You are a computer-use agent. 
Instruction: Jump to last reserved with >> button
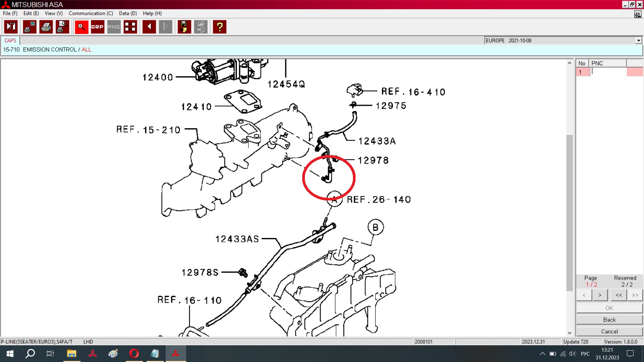(x=635, y=295)
